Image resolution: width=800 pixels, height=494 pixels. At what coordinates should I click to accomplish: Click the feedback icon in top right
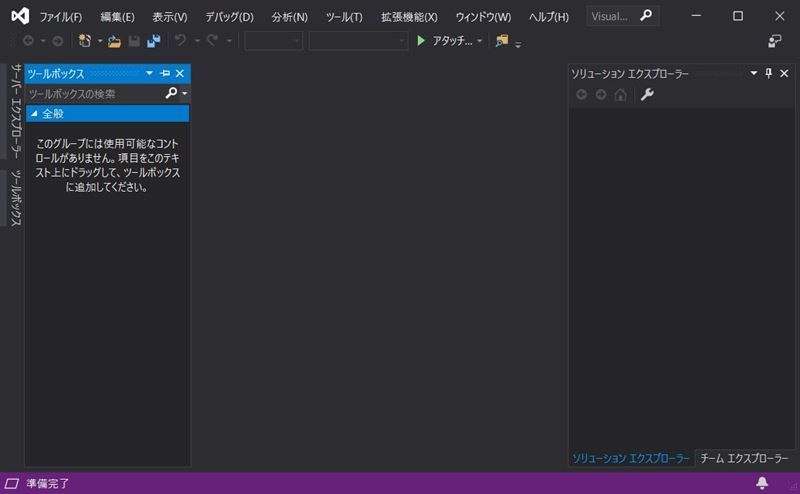[774, 41]
